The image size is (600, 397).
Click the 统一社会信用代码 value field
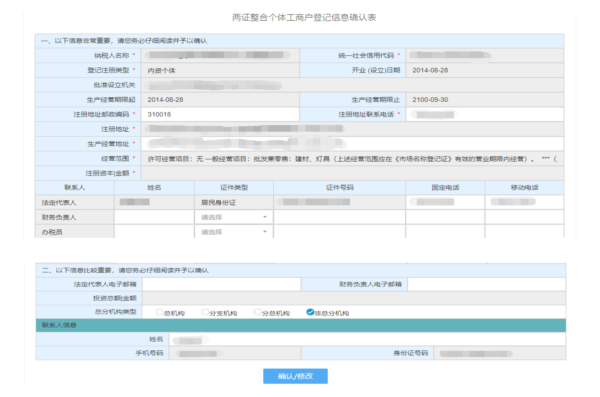[485, 55]
